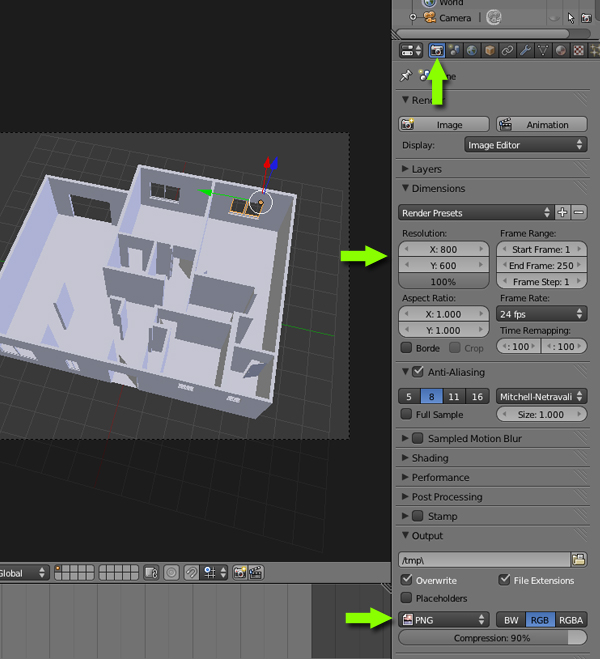Toggle Camera selectability cursor icon in outliner

pyautogui.click(x=571, y=18)
